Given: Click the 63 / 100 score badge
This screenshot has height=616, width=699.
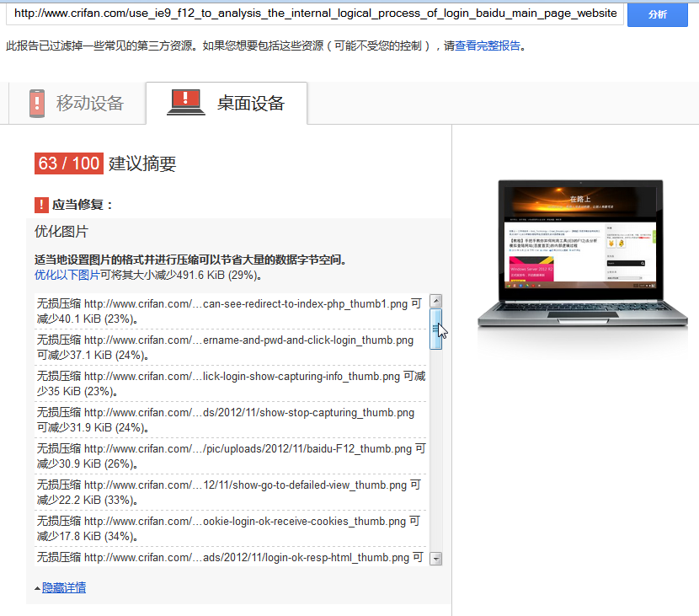Looking at the screenshot, I should (x=69, y=163).
